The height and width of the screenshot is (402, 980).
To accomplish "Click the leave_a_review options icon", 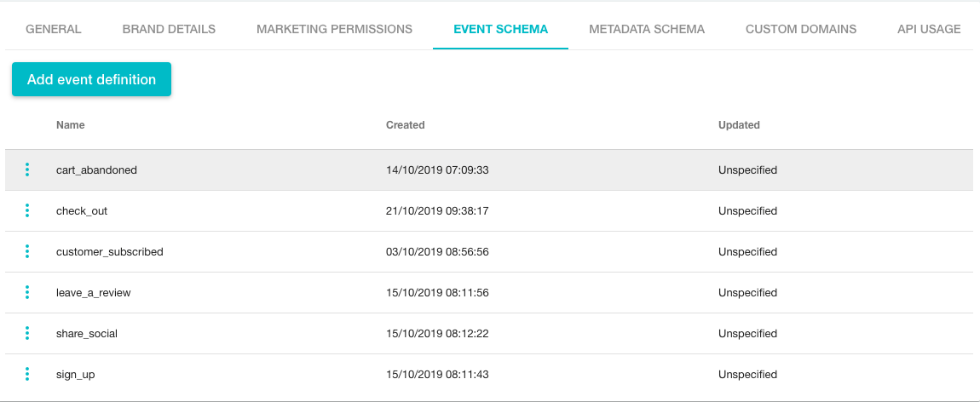I will tap(27, 292).
